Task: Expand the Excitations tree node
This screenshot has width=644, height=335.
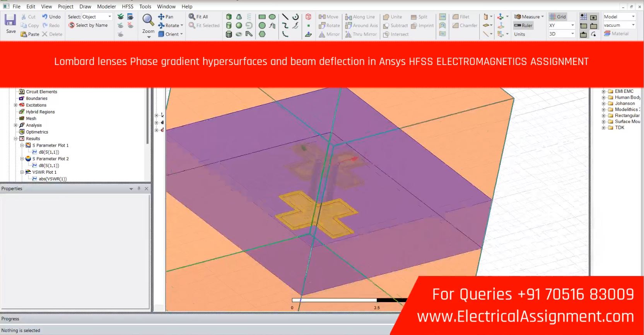Action: click(x=16, y=105)
